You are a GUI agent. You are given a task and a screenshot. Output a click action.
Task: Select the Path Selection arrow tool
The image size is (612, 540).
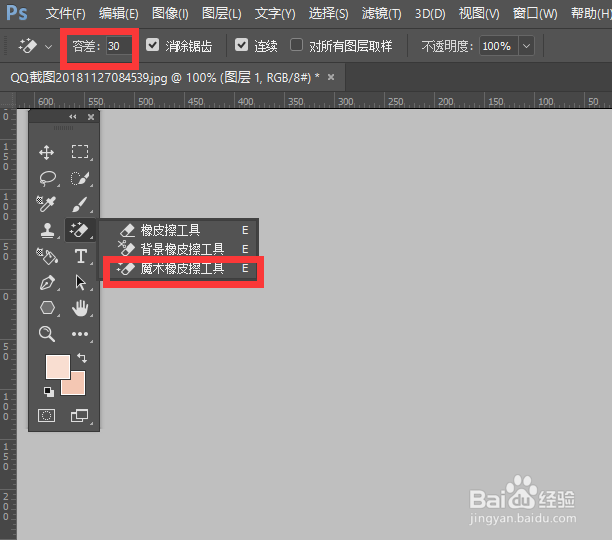(80, 282)
